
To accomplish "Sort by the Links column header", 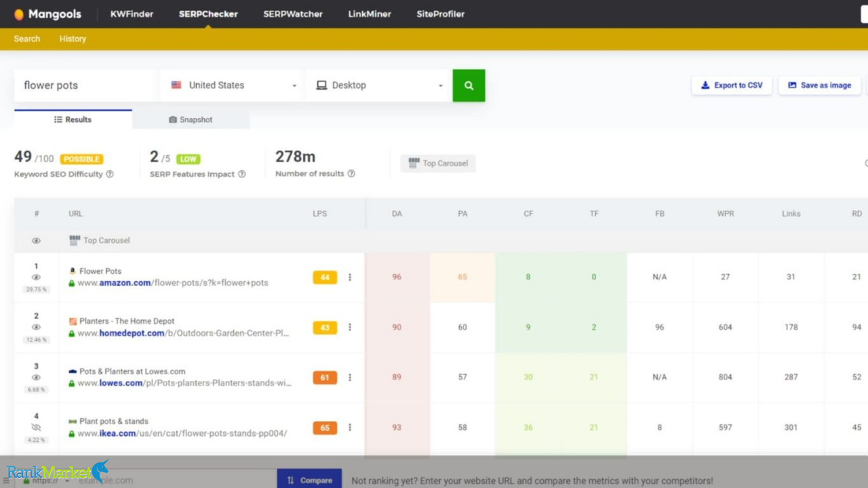I will [x=791, y=213].
